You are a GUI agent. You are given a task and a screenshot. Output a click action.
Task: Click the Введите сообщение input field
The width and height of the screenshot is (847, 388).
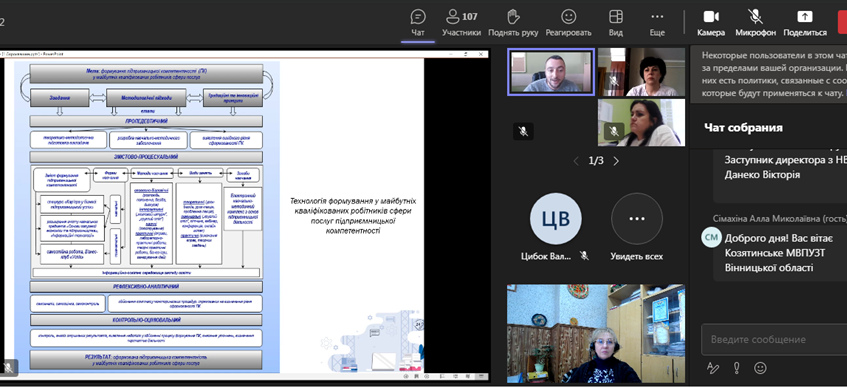(x=774, y=339)
